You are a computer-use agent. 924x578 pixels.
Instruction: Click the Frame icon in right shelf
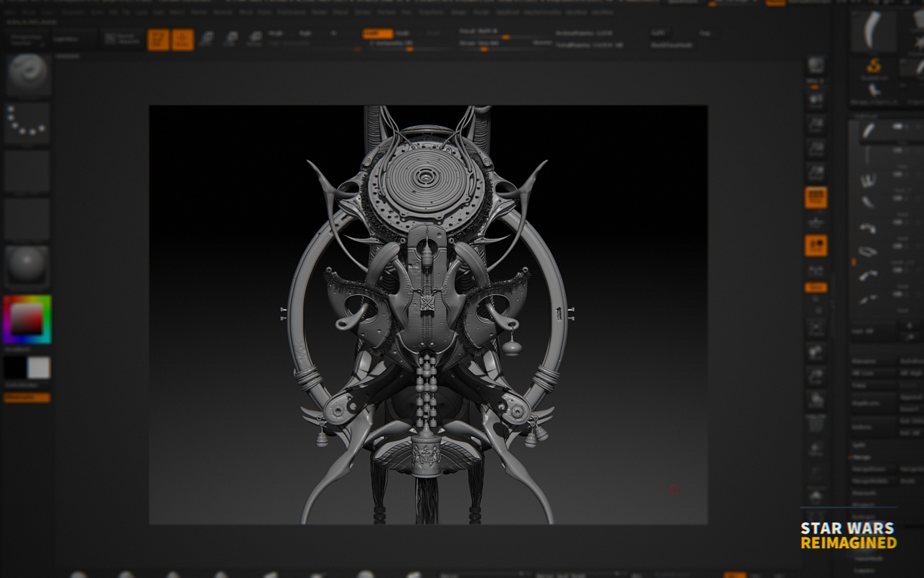[x=815, y=328]
